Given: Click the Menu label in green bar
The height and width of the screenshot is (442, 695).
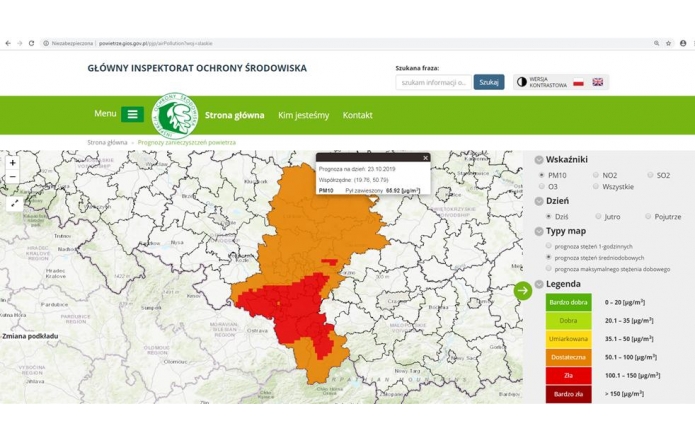Looking at the screenshot, I should point(105,113).
